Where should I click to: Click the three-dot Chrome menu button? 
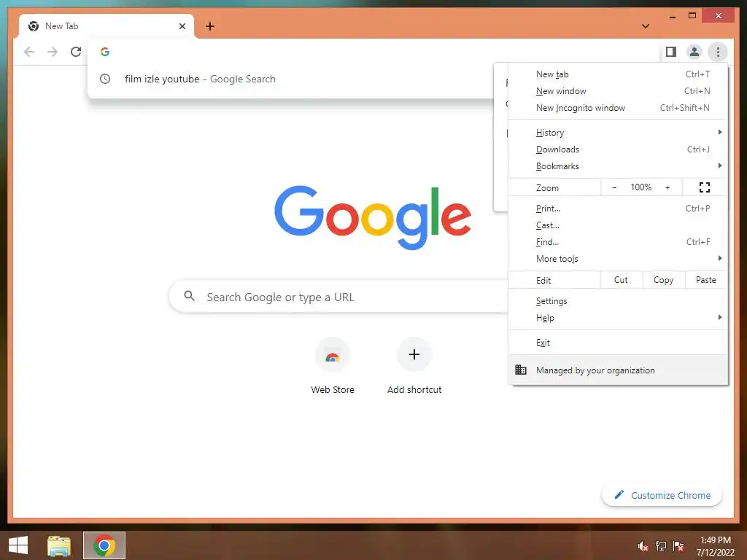718,52
